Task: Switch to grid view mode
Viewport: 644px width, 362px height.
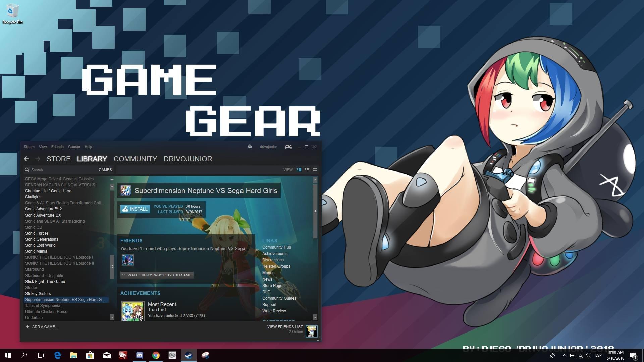Action: click(x=315, y=170)
